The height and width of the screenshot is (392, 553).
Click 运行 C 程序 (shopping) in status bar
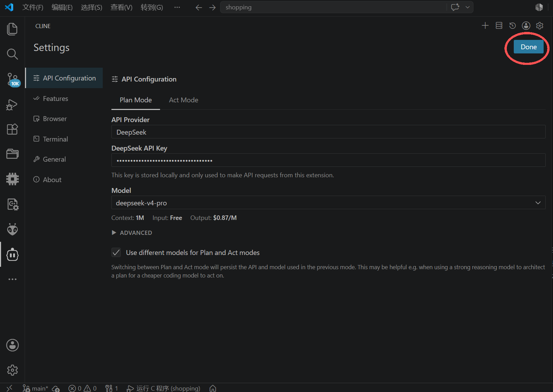coord(164,388)
